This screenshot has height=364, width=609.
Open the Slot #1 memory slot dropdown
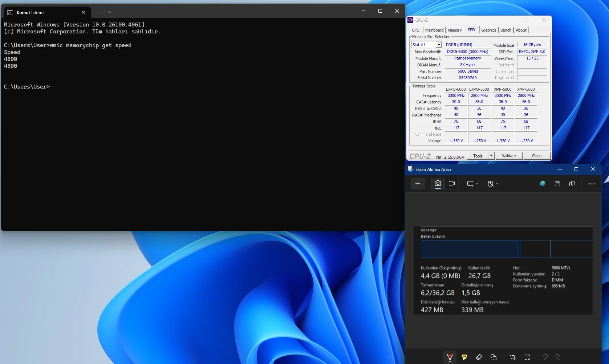[x=439, y=45]
